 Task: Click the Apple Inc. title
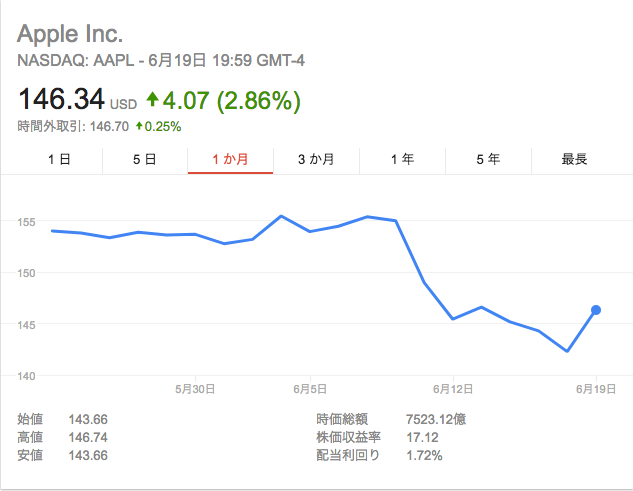tap(70, 34)
